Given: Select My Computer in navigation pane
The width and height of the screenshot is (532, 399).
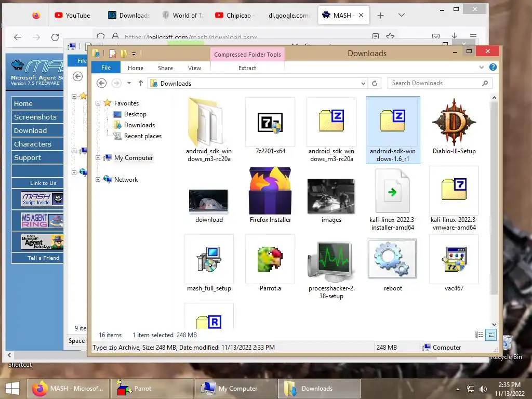Looking at the screenshot, I should tap(134, 158).
